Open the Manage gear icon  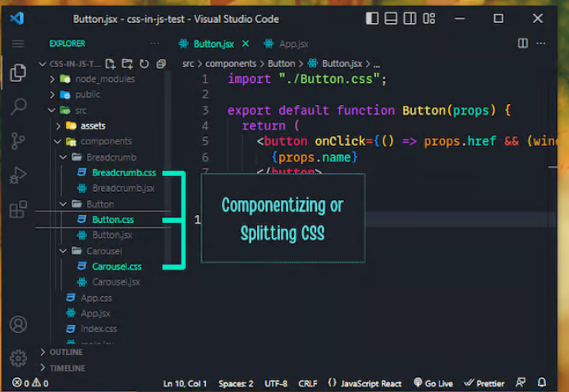(x=18, y=358)
